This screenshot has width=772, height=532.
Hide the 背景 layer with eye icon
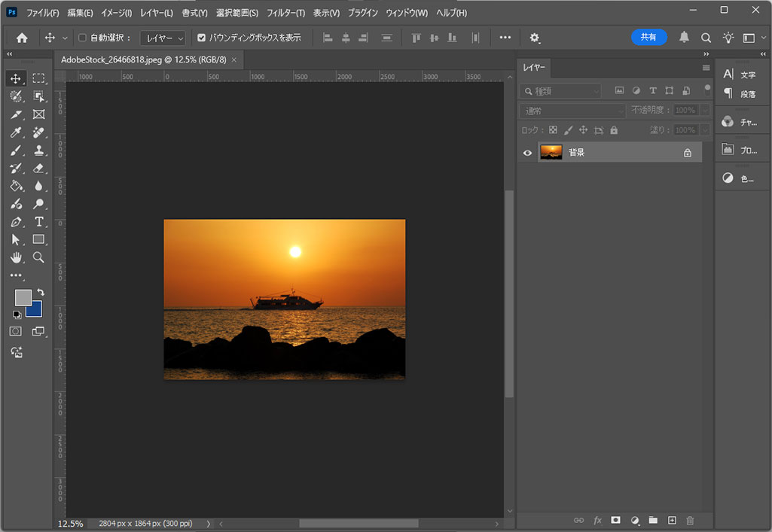pyautogui.click(x=527, y=153)
